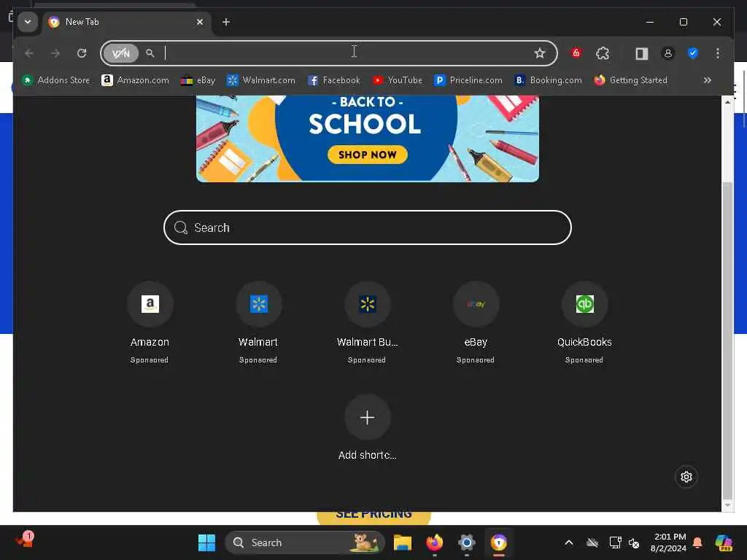Go forward to next page
The image size is (747, 560).
coord(55,53)
